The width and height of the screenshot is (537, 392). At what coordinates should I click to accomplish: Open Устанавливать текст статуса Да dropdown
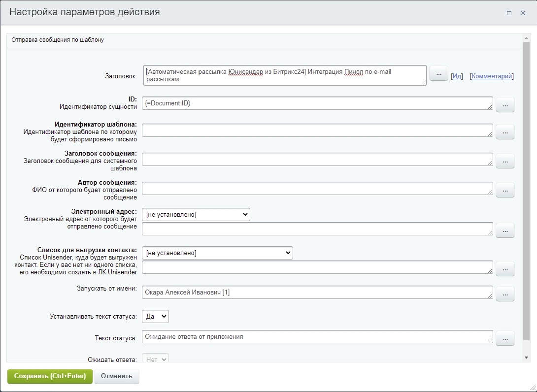click(155, 316)
